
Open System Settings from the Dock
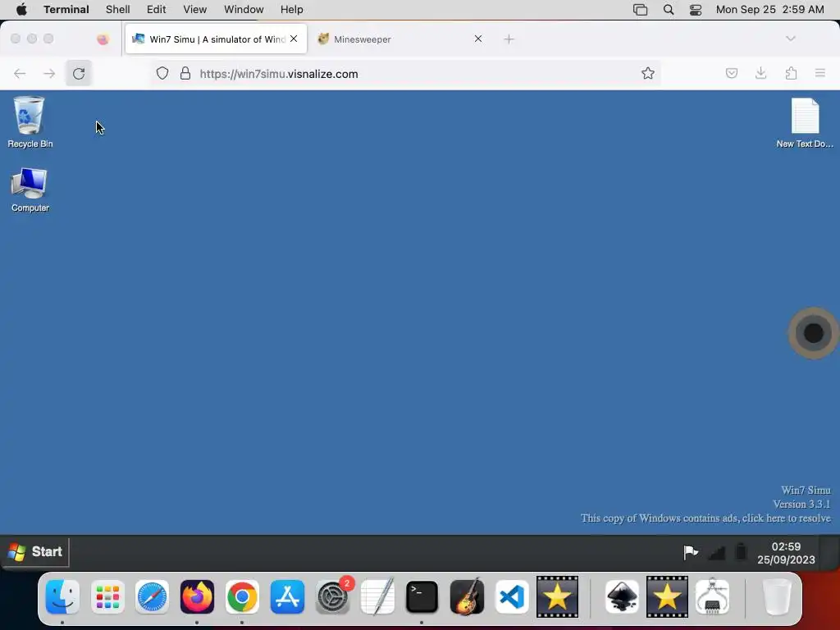coord(333,596)
